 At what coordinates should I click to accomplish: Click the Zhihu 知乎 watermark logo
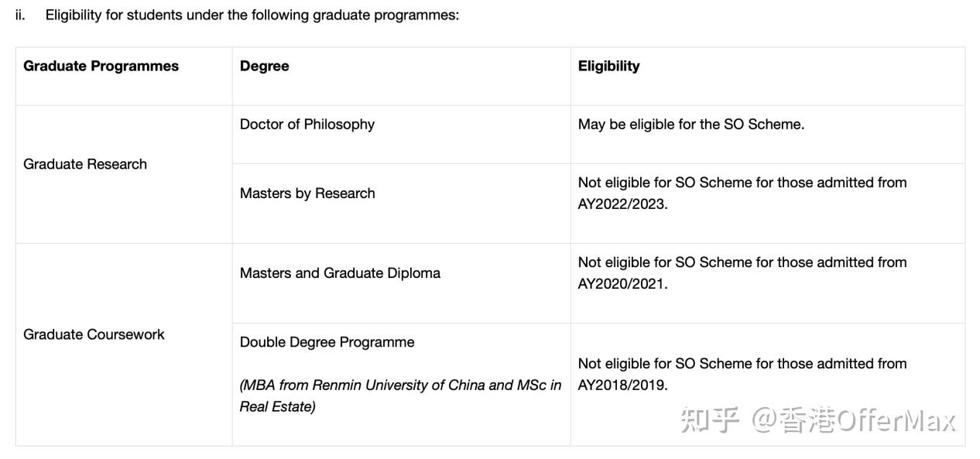710,420
